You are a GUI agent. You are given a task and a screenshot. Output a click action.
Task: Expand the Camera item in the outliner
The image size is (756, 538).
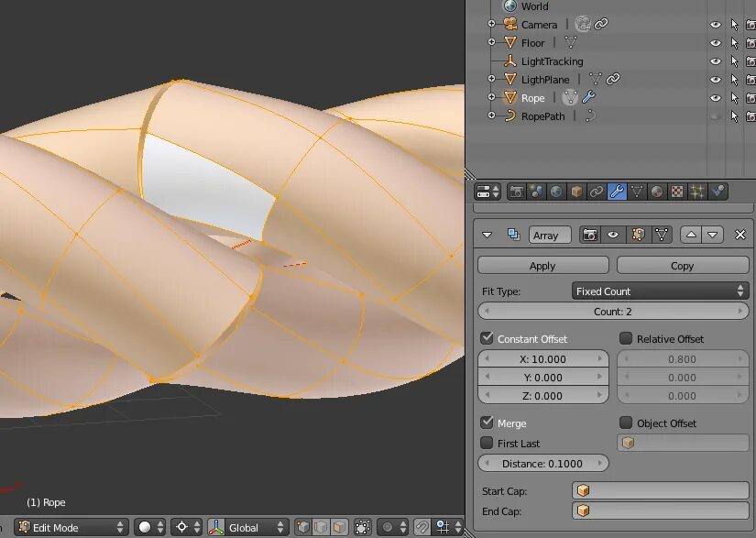point(492,24)
